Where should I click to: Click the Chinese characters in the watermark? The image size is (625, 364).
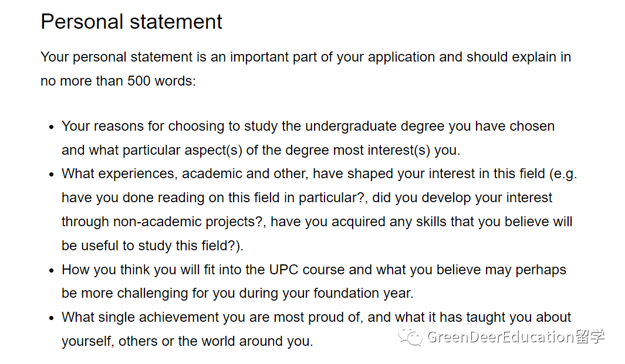589,336
